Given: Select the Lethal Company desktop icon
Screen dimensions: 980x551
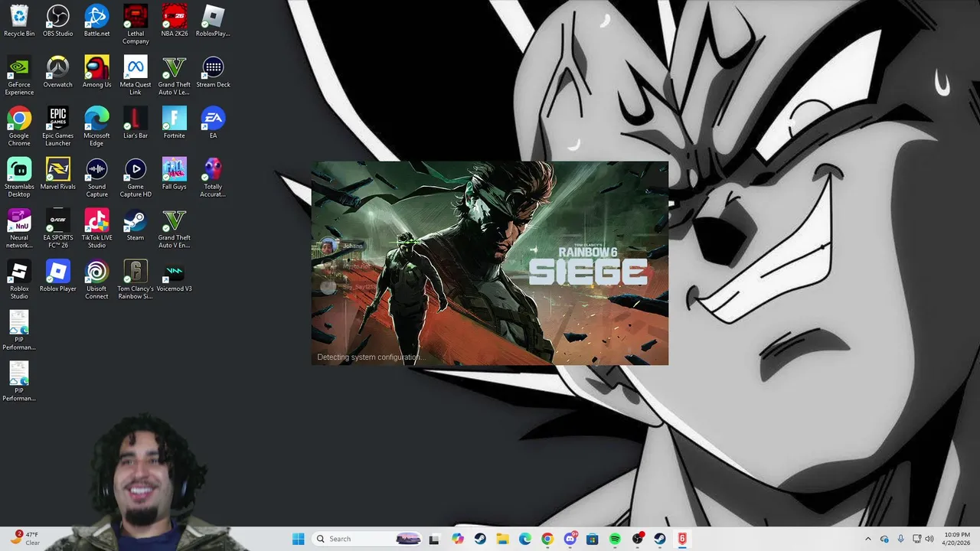Looking at the screenshot, I should pyautogui.click(x=136, y=24).
